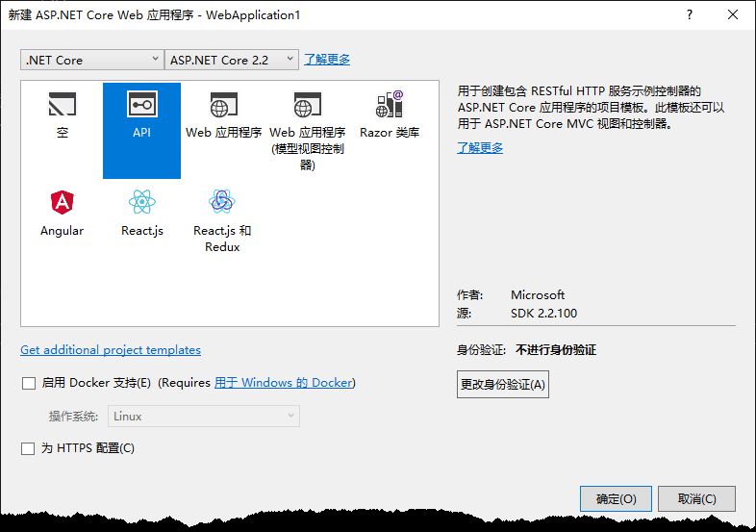The image size is (756, 532).
Task: Select the empty (空) project template icon
Action: click(63, 104)
